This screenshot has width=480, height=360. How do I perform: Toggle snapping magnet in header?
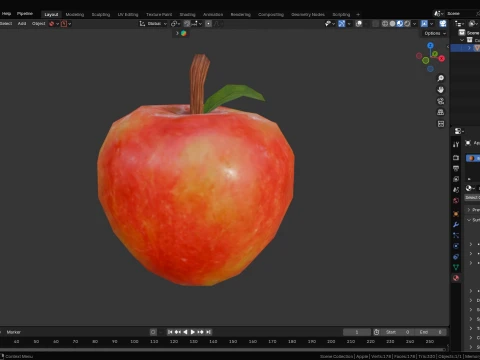(x=187, y=24)
